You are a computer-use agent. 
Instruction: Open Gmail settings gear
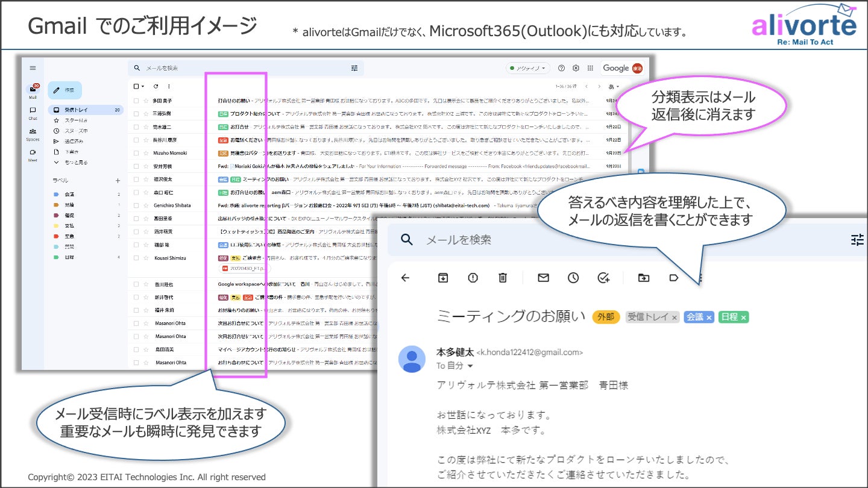click(x=576, y=68)
